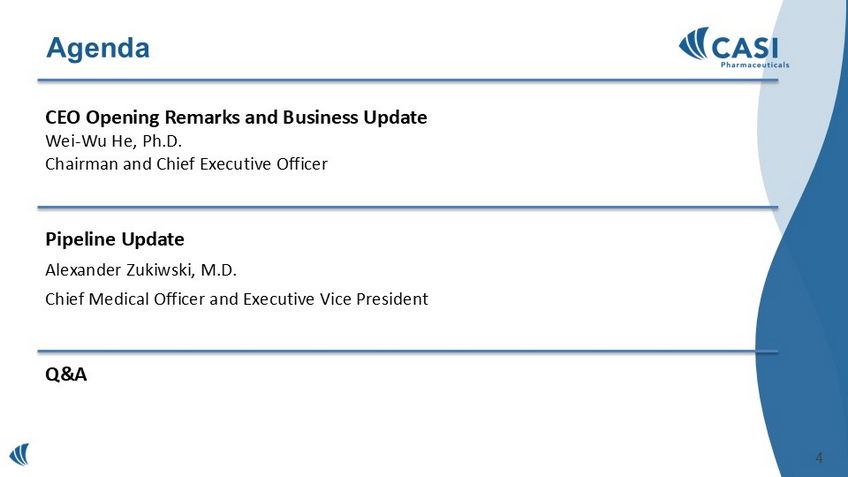
Task: Select the Chief Medical Officer and Executive Vice President line
Action: 236,298
